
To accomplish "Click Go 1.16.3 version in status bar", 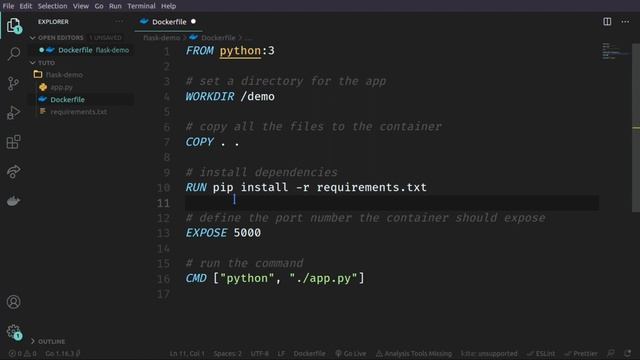I will [62, 353].
